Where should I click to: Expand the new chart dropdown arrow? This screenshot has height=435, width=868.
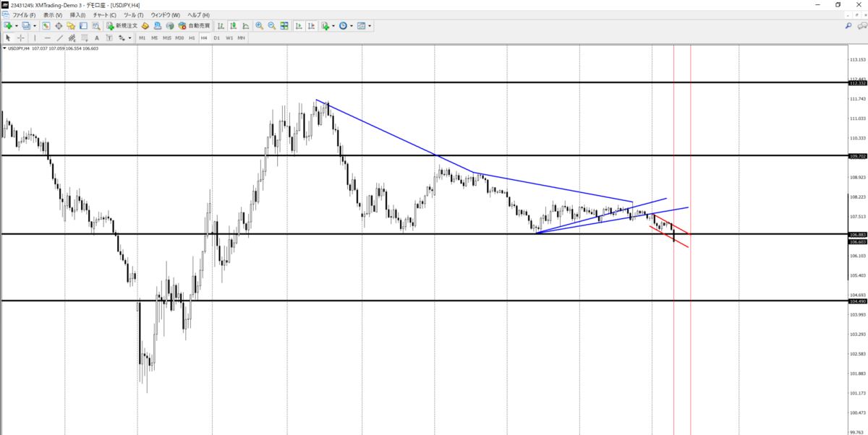tap(17, 25)
